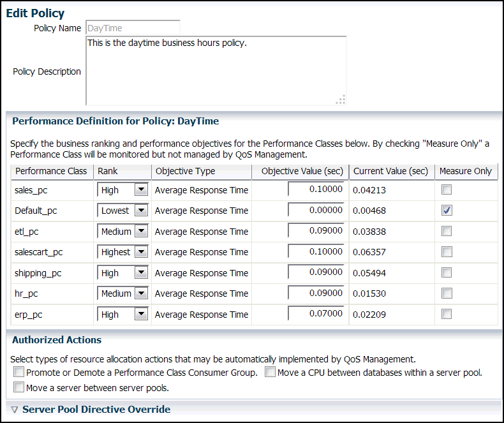The width and height of the screenshot is (504, 423).
Task: Edit the Objective Value for sales_pc
Action: coord(316,189)
